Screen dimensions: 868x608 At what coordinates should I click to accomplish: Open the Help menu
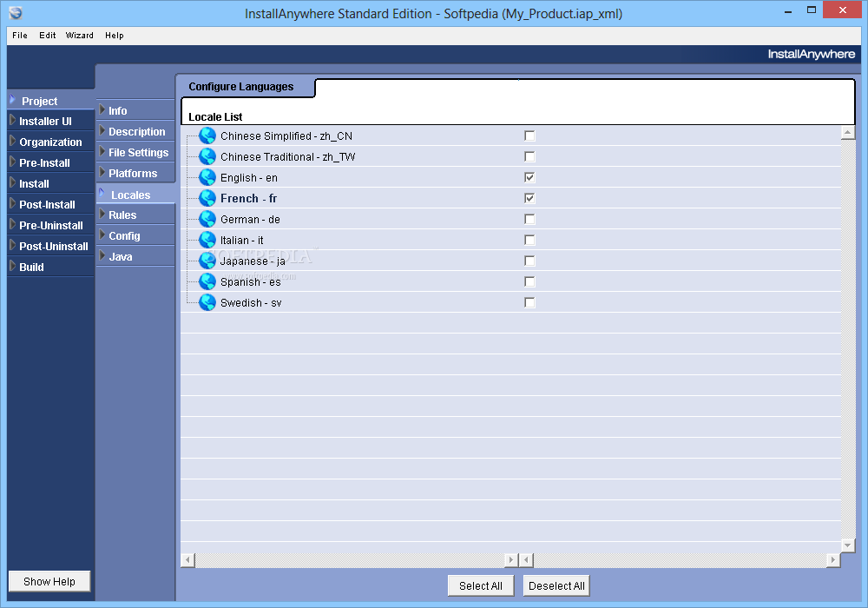click(115, 36)
